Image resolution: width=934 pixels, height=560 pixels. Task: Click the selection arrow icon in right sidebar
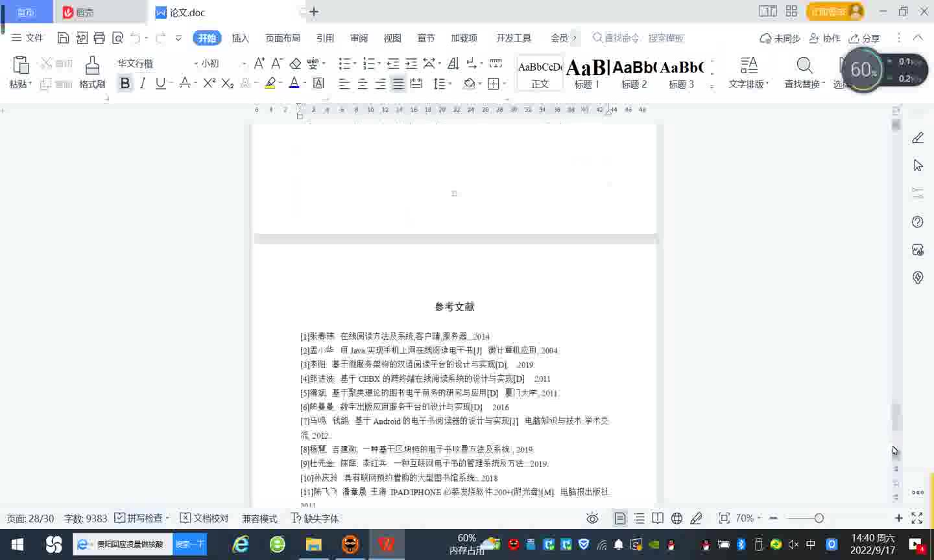pos(918,165)
